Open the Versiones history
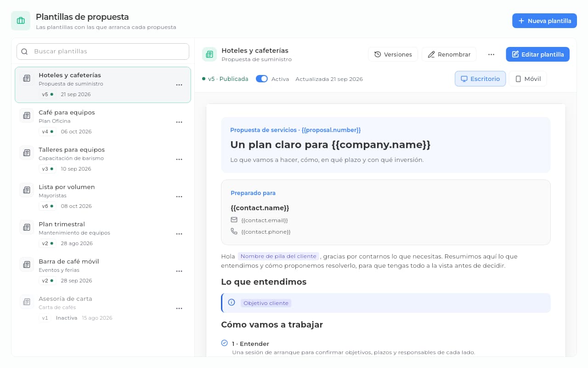Screen dimensions: 588x368 point(393,54)
